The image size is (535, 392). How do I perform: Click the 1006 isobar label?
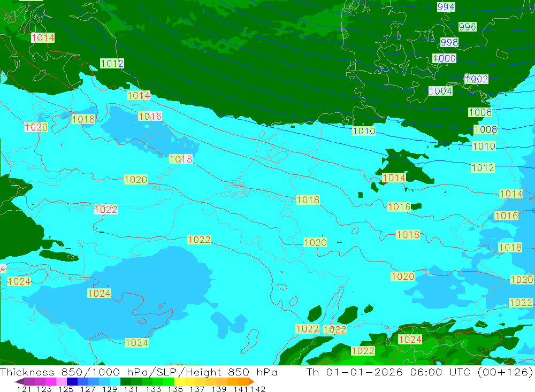(x=480, y=112)
